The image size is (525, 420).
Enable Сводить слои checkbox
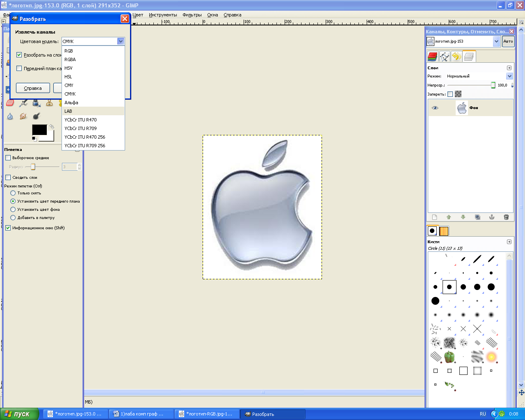tap(8, 178)
